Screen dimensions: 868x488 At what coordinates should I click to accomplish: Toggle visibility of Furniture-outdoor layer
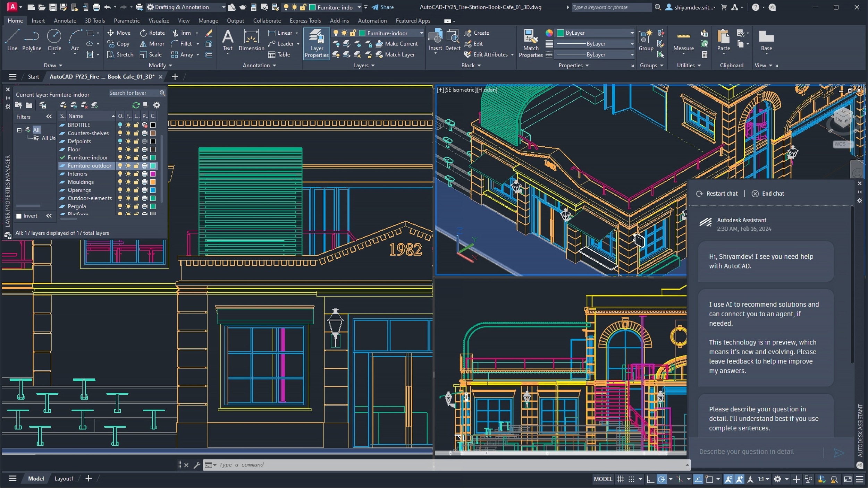pyautogui.click(x=119, y=166)
